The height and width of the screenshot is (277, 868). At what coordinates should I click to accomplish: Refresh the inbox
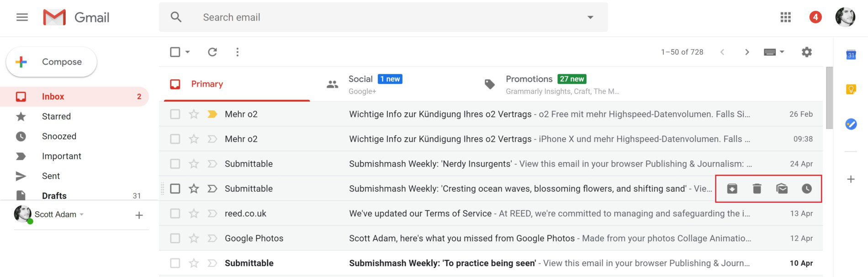(x=212, y=52)
